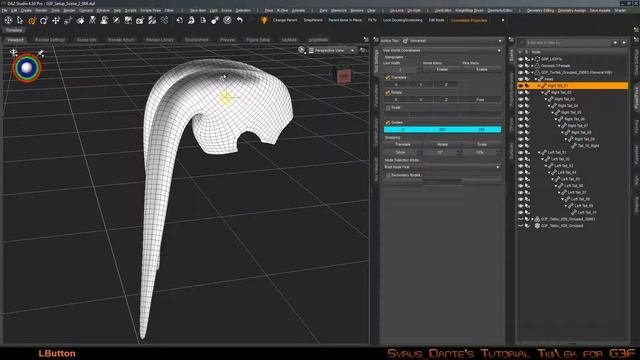
Task: Select the Rotate tool in toolbar
Action: (x=44, y=20)
